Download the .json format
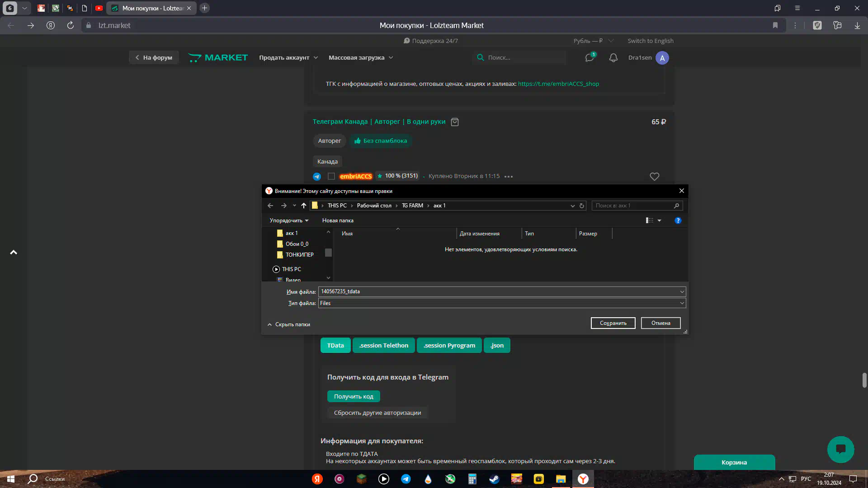Screen dimensions: 868x488 pos(497,345)
